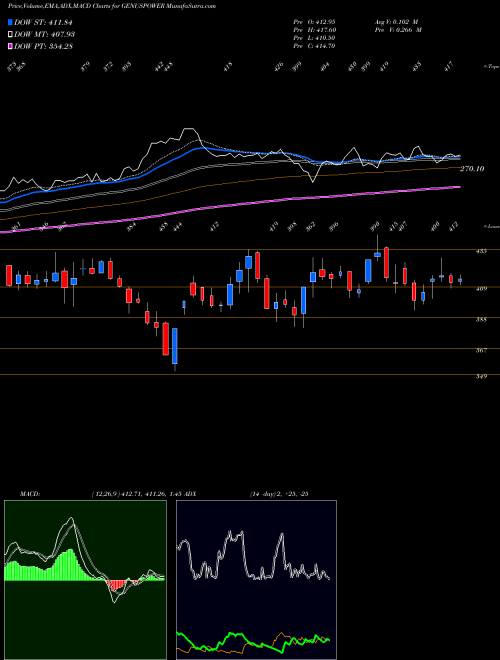Click the magenta DOW PT legend swatch
This screenshot has width=500, height=660.
[10, 46]
